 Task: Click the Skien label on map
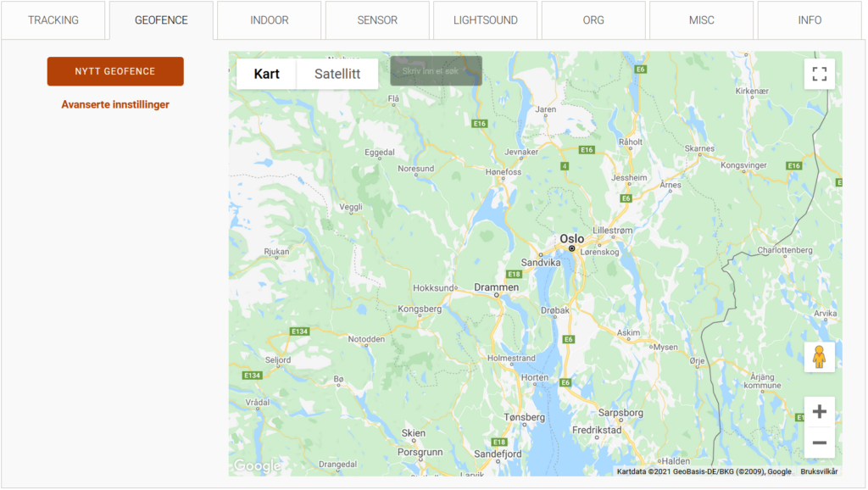(x=414, y=433)
